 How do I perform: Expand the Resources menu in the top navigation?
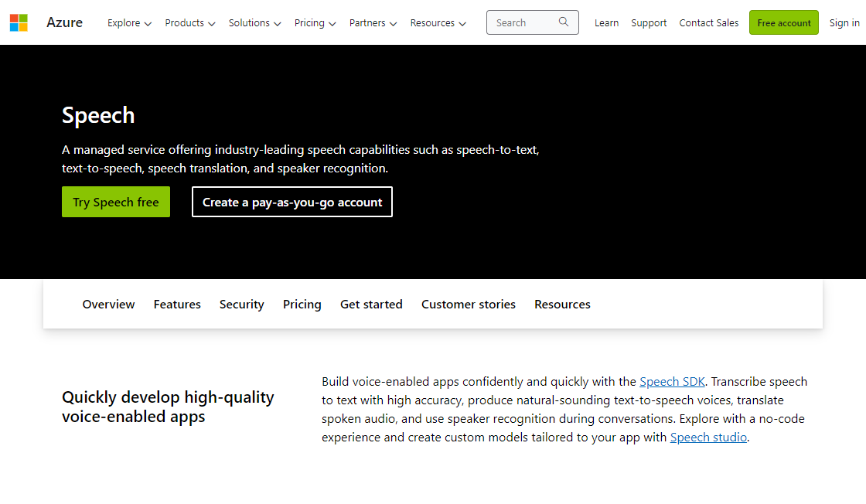438,23
